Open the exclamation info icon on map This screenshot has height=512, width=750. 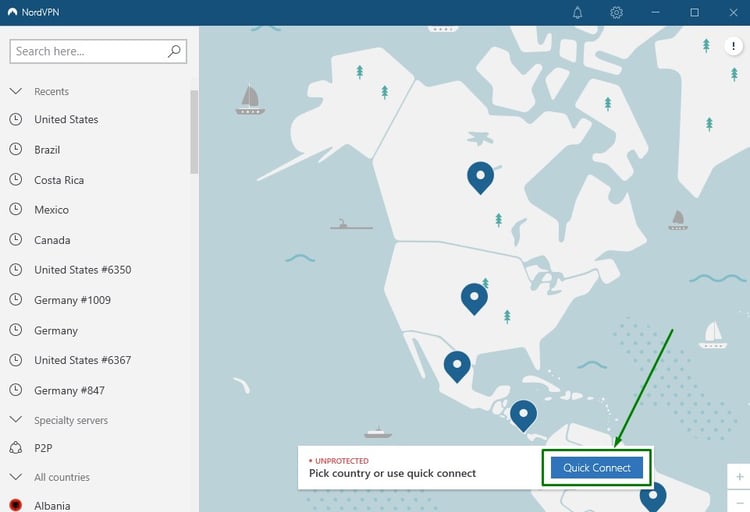[733, 46]
